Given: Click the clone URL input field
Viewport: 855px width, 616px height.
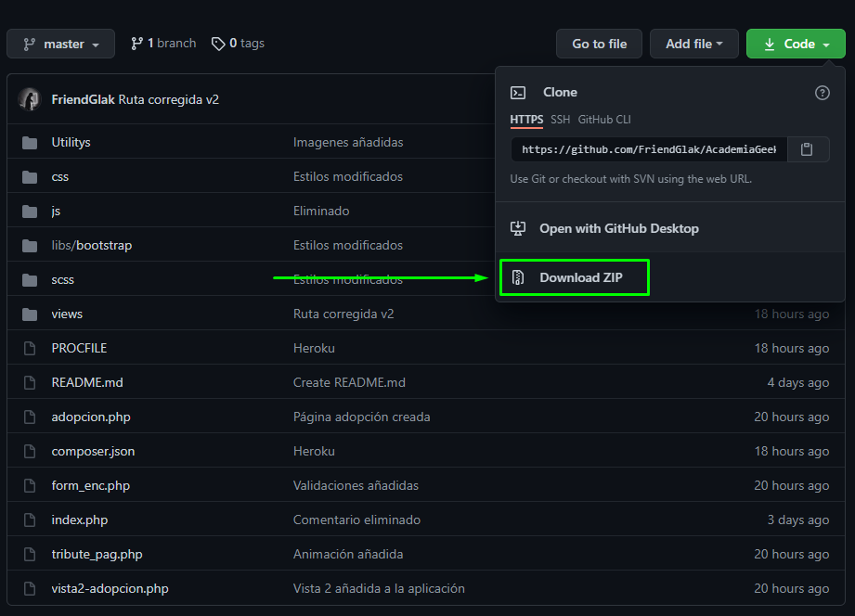Looking at the screenshot, I should tap(649, 149).
